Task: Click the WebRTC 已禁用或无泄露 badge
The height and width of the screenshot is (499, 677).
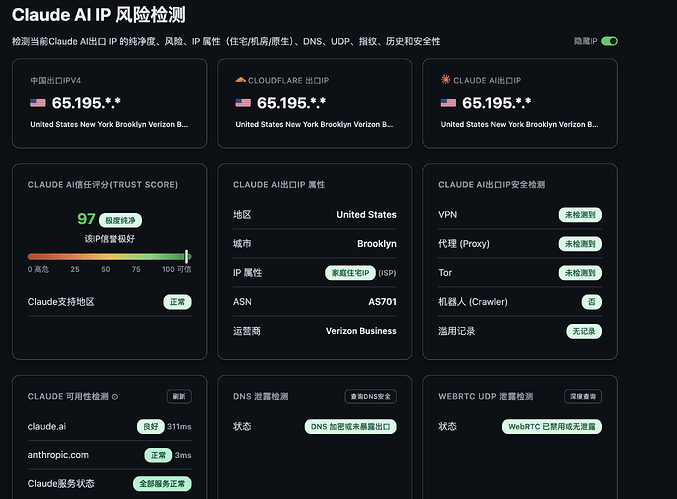Action: pyautogui.click(x=552, y=426)
